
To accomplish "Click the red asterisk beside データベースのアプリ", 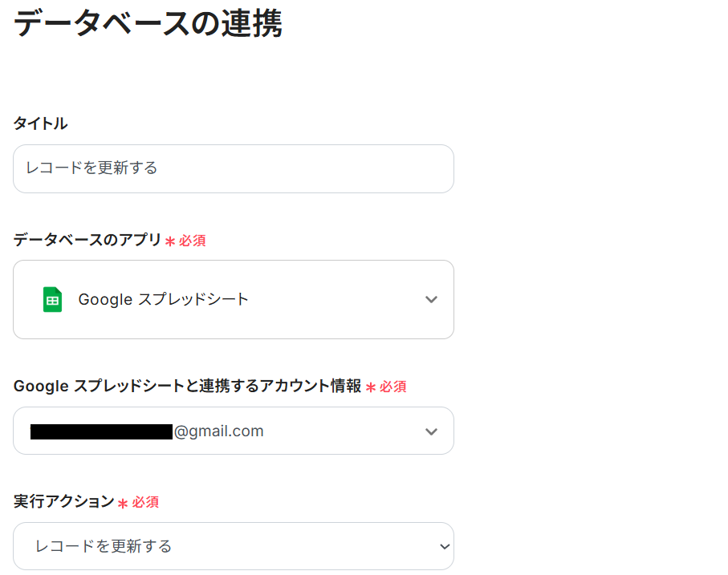I will 170,241.
